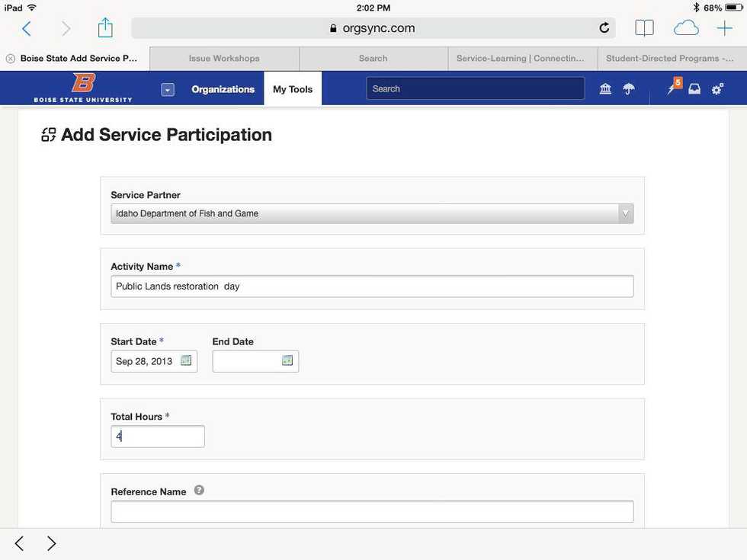
Task: Expand the Service Partner dropdown
Action: pyautogui.click(x=625, y=213)
